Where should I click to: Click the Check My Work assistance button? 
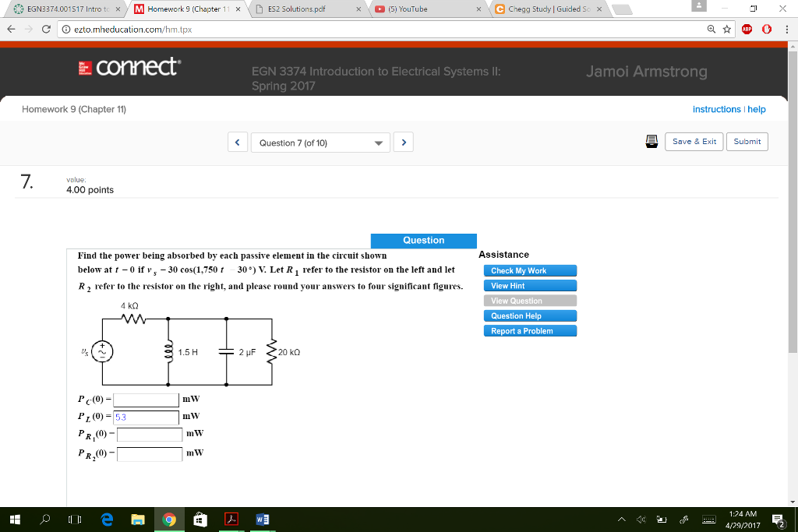point(530,270)
